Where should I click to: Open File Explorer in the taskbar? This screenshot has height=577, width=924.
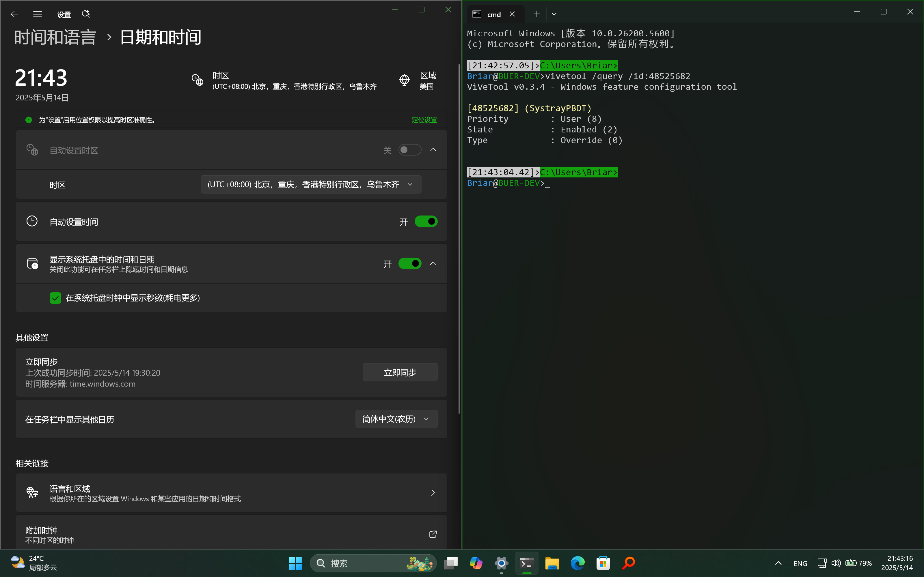pos(552,563)
